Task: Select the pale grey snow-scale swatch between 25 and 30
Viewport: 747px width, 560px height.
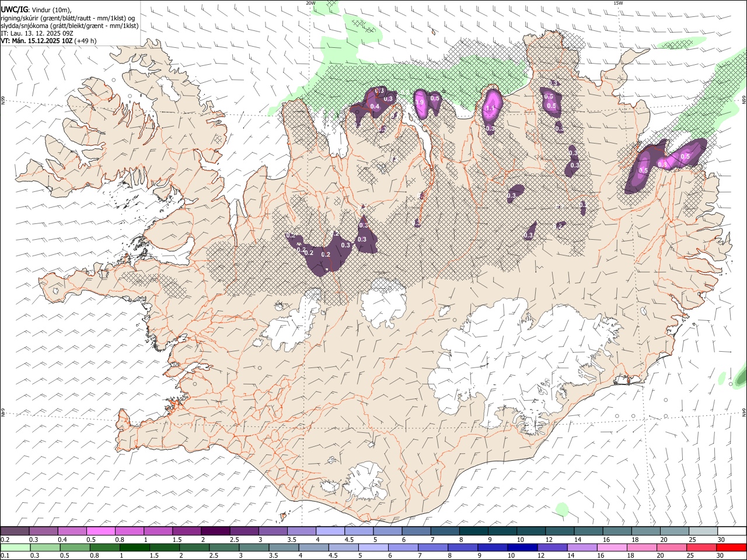Action: coord(703,531)
